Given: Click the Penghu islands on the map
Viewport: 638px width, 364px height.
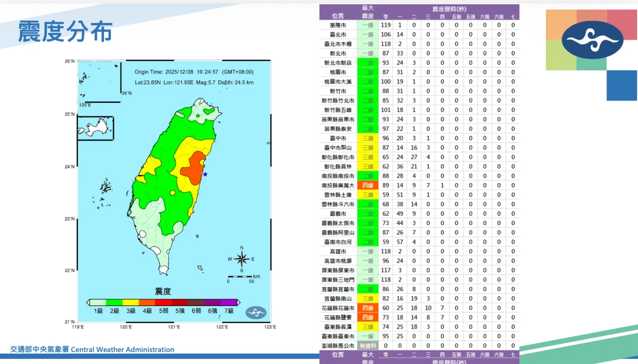Looking at the screenshot, I should [105, 186].
